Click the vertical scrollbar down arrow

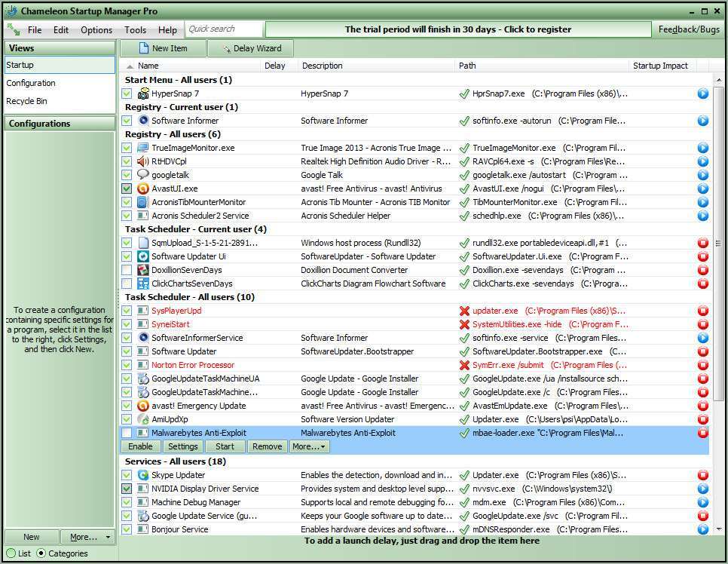coord(719,529)
